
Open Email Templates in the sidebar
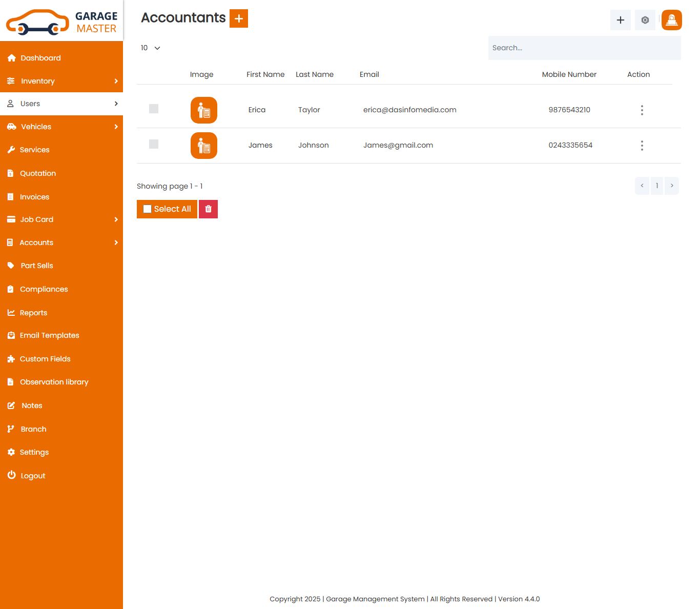50,335
